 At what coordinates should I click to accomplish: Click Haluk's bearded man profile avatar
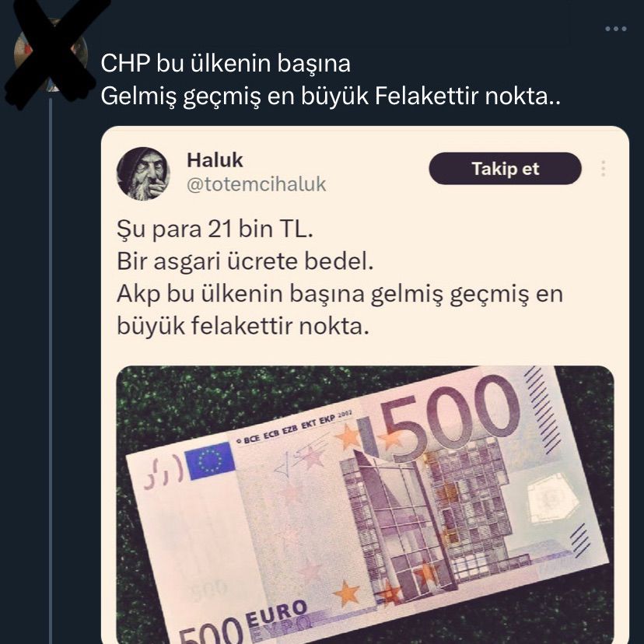143,173
